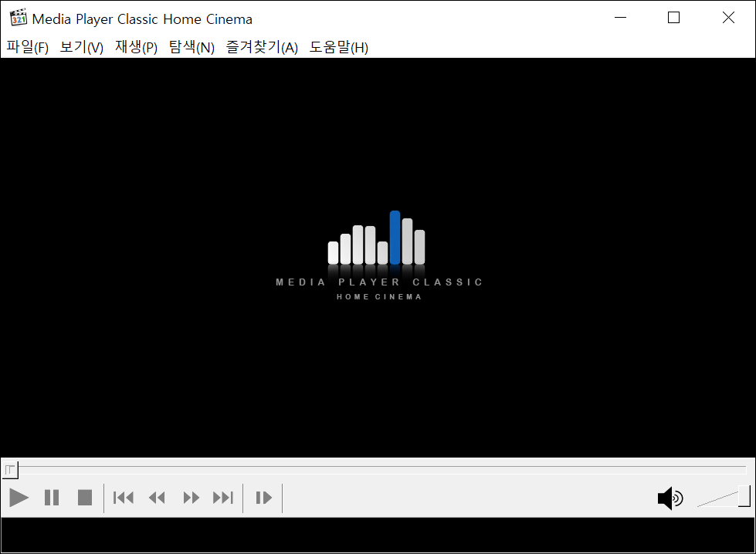
Task: Click the MPC-HC app icon in the title bar
Action: (x=19, y=17)
